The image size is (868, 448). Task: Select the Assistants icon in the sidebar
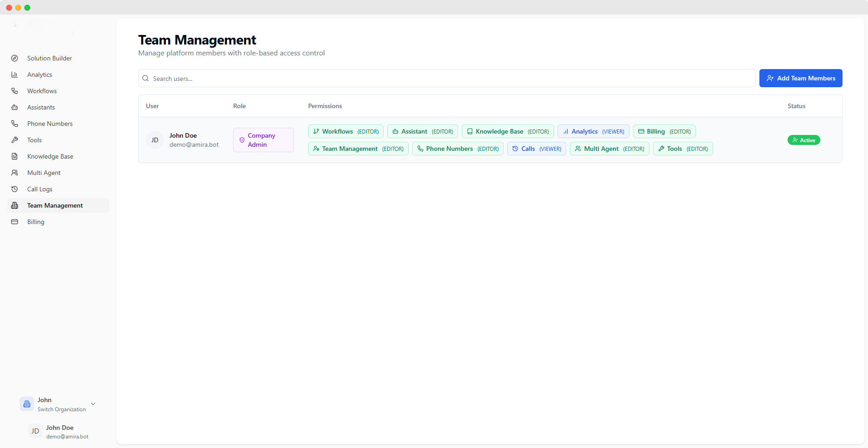(15, 107)
